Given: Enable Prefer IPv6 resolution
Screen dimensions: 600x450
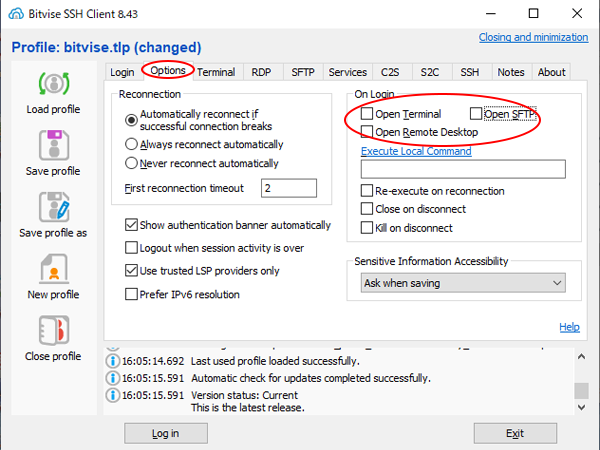Looking at the screenshot, I should click(x=131, y=294).
